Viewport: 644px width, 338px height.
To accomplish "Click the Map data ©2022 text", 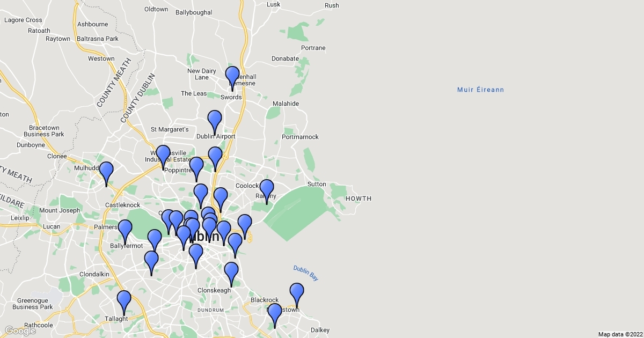I will pos(620,334).
